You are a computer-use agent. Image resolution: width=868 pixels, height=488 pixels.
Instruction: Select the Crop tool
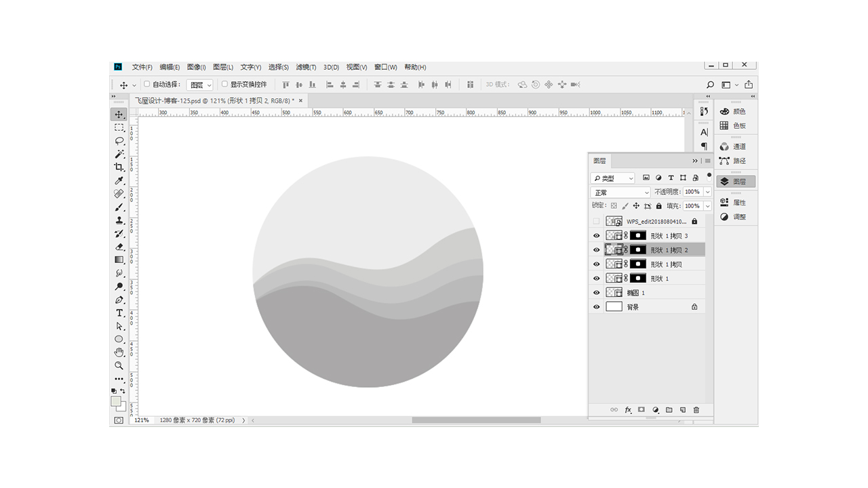119,167
